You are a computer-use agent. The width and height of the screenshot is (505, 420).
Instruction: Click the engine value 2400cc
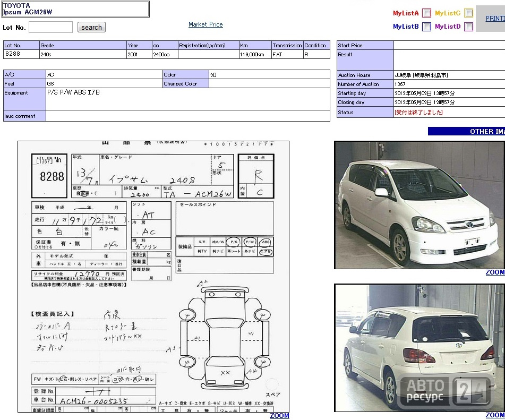(x=161, y=55)
